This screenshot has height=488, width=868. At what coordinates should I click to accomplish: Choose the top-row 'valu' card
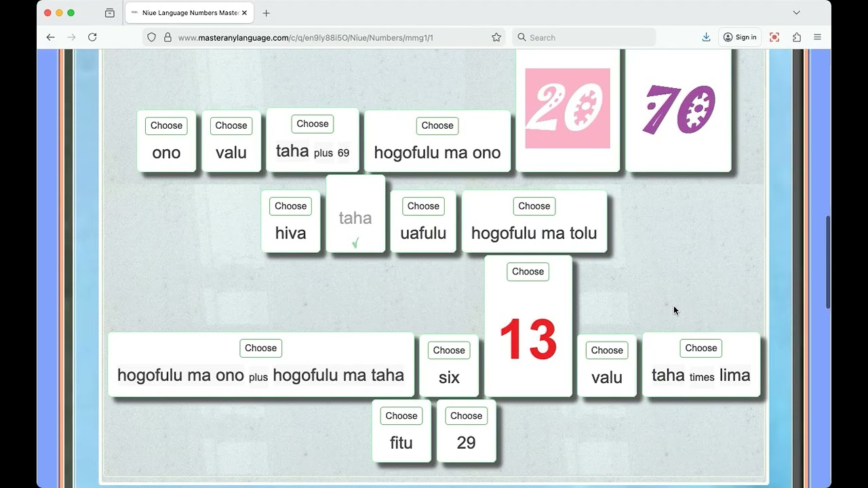pos(231,125)
